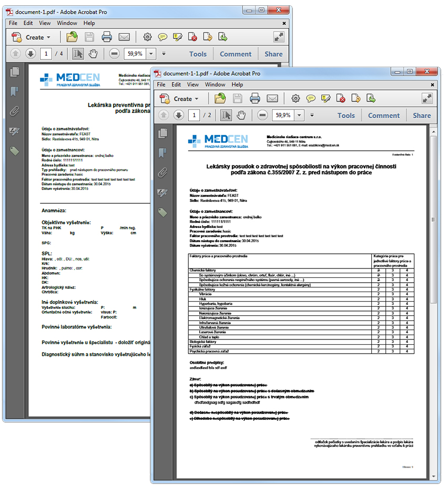
Task: Click the page number field in document-1.pdf window
Action: click(x=46, y=54)
